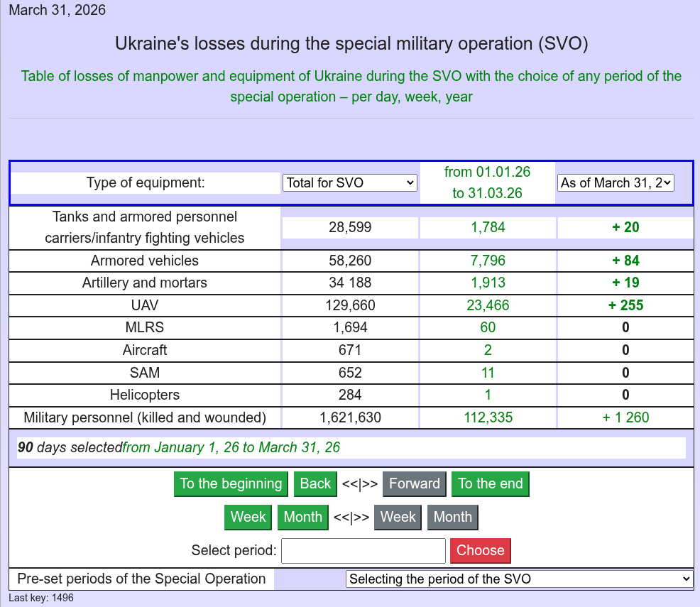Click the UAV period value 23,466

(x=488, y=305)
